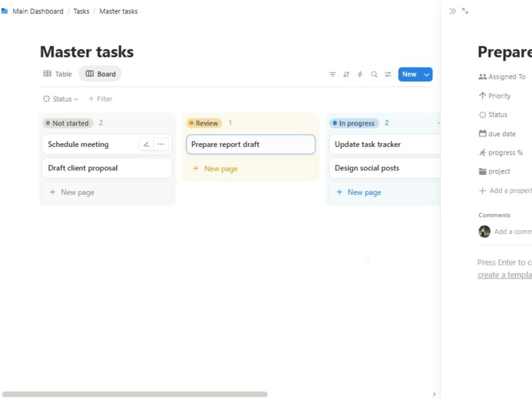Go to the Tasks breadcrumb
532x399 pixels.
pos(81,11)
